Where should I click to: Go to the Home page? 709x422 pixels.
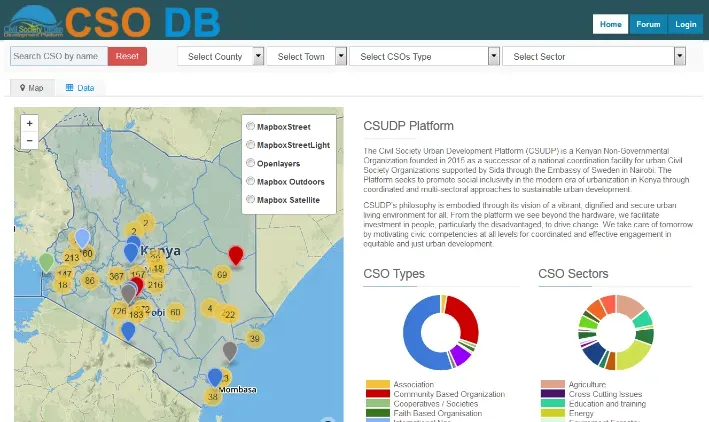(x=610, y=24)
